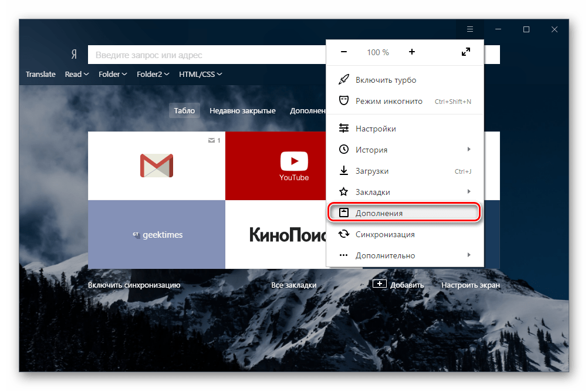Maximize the browser window
The width and height of the screenshot is (588, 391).
(526, 29)
